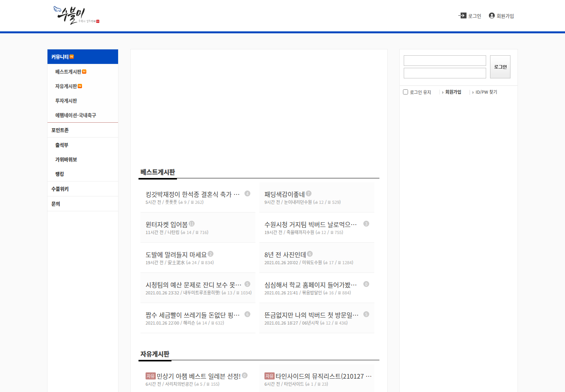
Task: Open 에펨네이션-국내축구 from the sidebar
Action: tap(76, 115)
